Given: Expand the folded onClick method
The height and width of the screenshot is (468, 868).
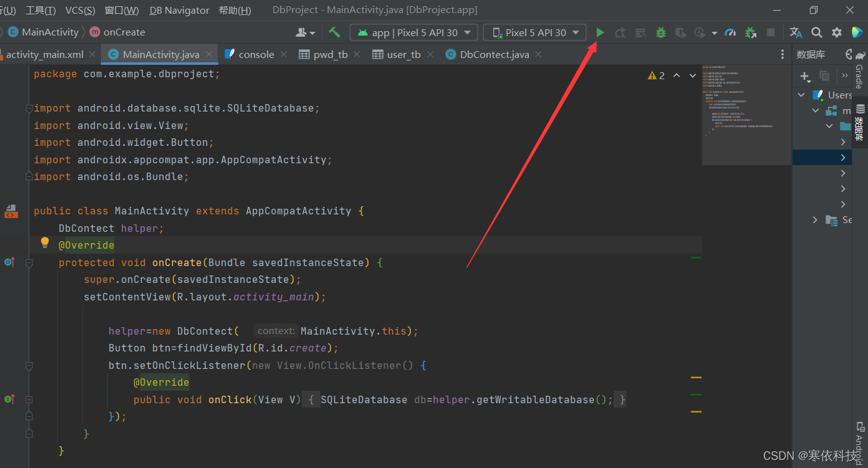Looking at the screenshot, I should [29, 399].
